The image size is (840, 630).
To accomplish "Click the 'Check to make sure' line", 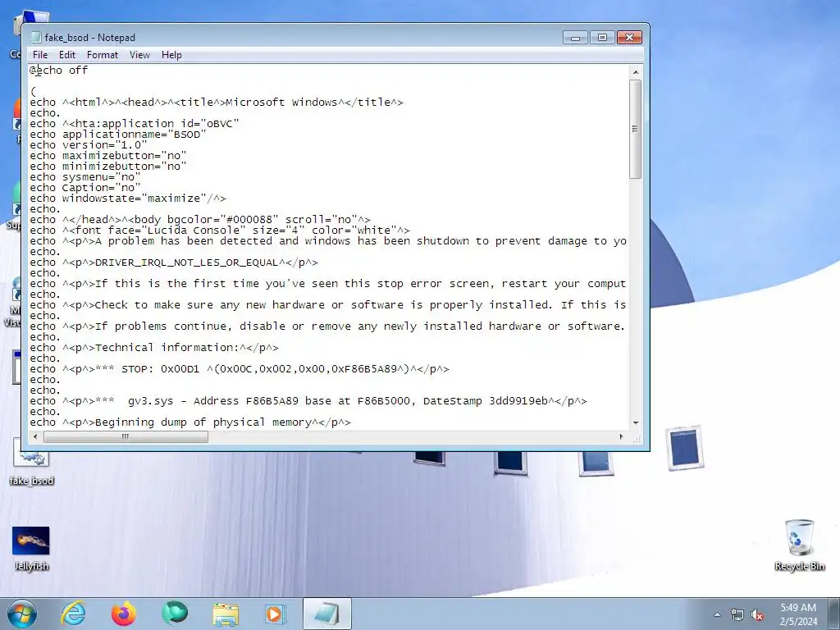I will [328, 305].
